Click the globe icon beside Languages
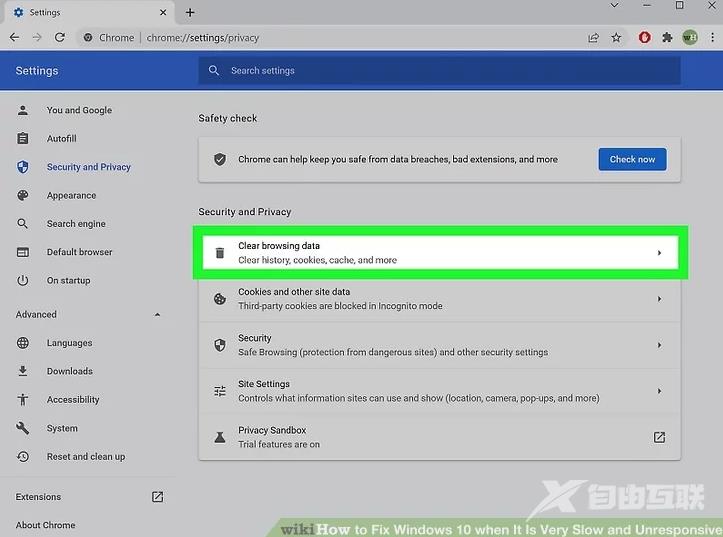 pyautogui.click(x=23, y=343)
